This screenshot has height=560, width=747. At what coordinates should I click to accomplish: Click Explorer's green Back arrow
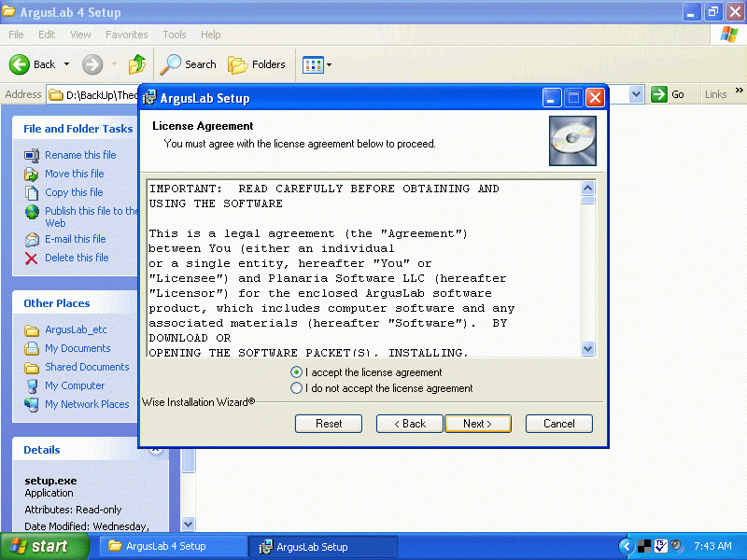coord(20,64)
